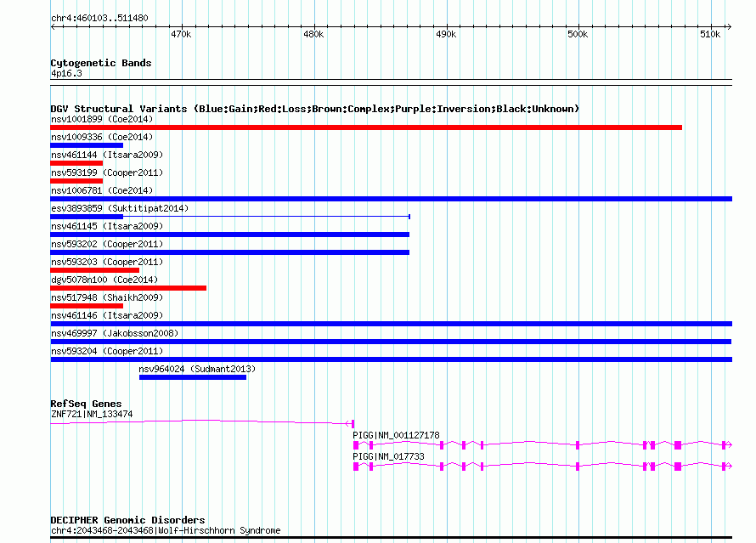Click the 480k ruler tick label

313,34
